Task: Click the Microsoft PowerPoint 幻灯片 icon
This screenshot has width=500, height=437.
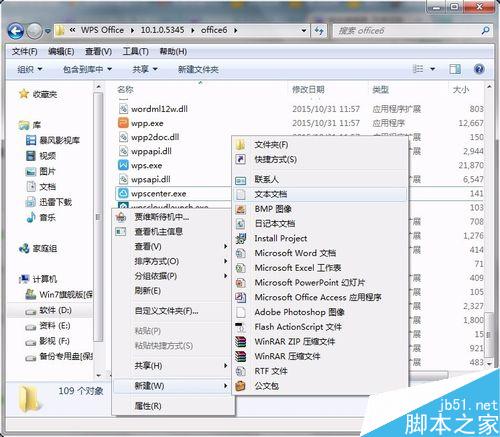Action: 240,283
